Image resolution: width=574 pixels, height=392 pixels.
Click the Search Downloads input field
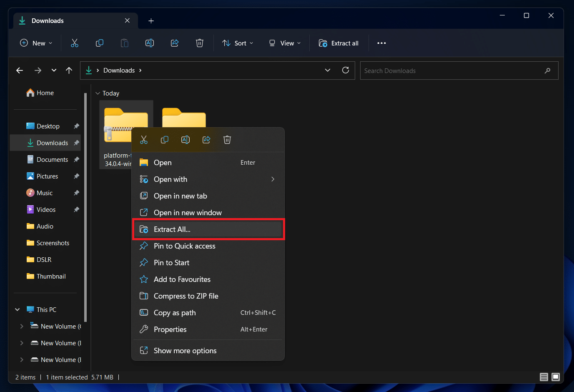tap(452, 70)
